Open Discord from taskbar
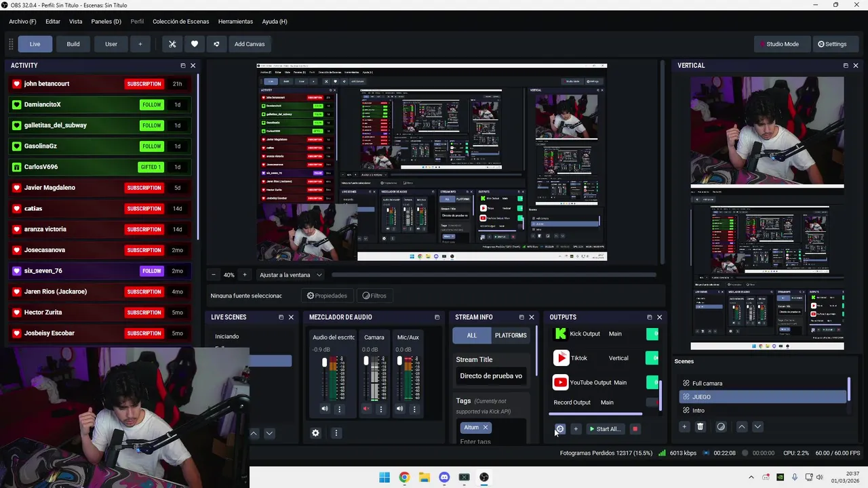The image size is (868, 488). click(x=444, y=477)
